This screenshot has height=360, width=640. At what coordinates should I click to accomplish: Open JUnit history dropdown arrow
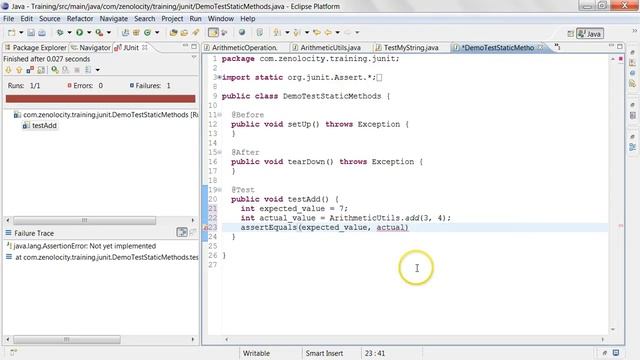pos(98,70)
